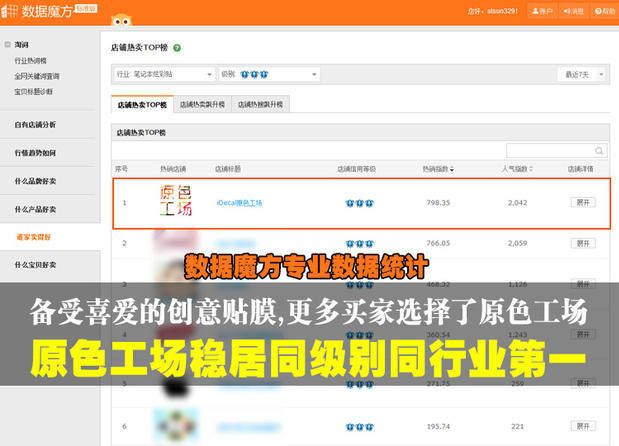Click the 195.74 sales index value

438,426
